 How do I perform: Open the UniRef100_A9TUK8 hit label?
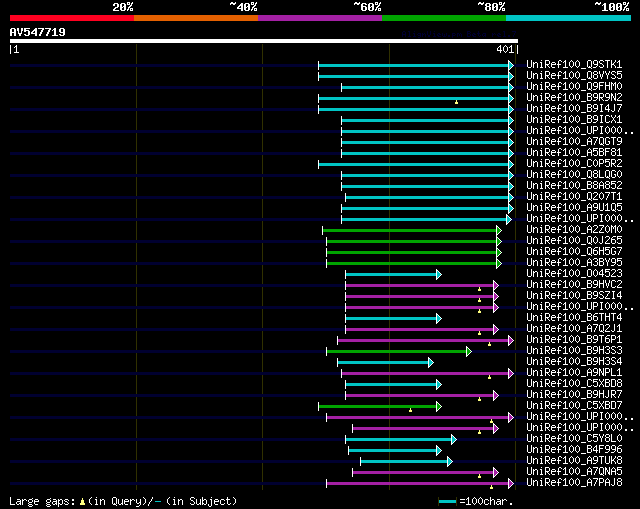[x=574, y=461]
